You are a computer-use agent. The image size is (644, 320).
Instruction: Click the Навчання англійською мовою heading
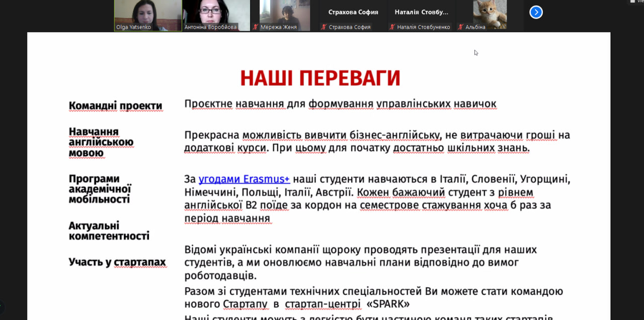click(101, 143)
